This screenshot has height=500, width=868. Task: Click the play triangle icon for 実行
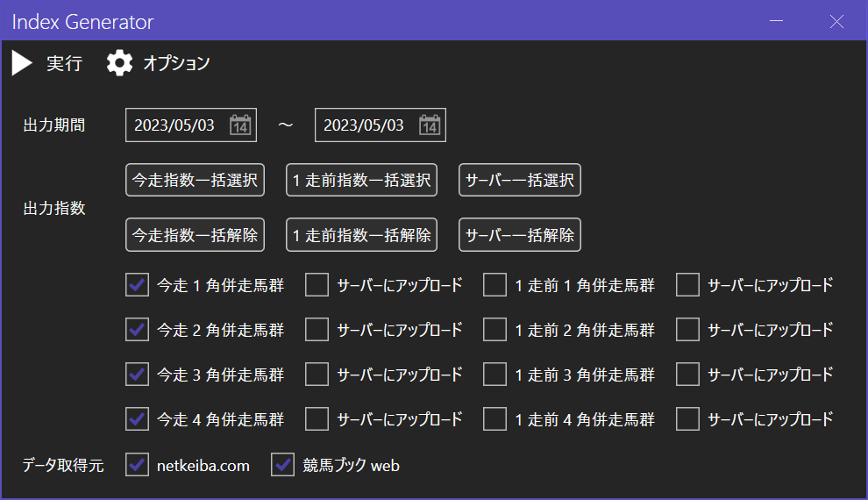(x=22, y=63)
